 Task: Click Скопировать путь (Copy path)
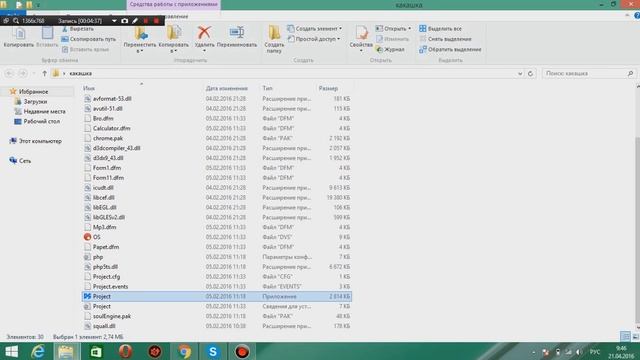pyautogui.click(x=89, y=39)
